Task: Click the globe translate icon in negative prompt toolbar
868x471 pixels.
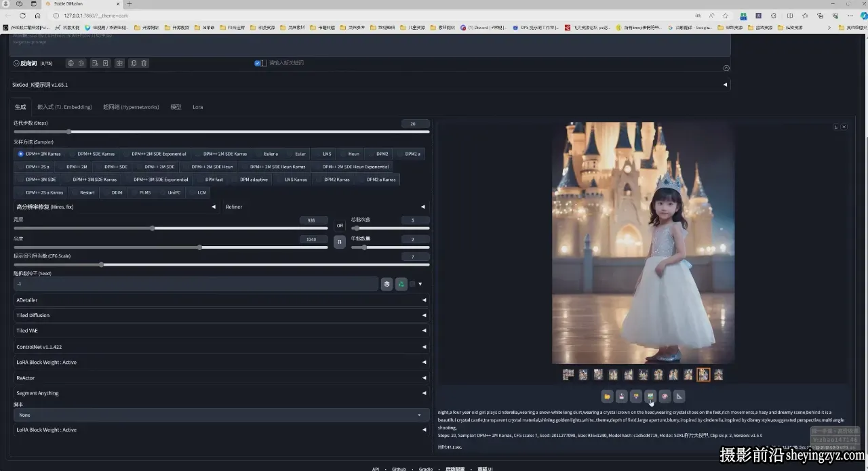Action: point(71,63)
